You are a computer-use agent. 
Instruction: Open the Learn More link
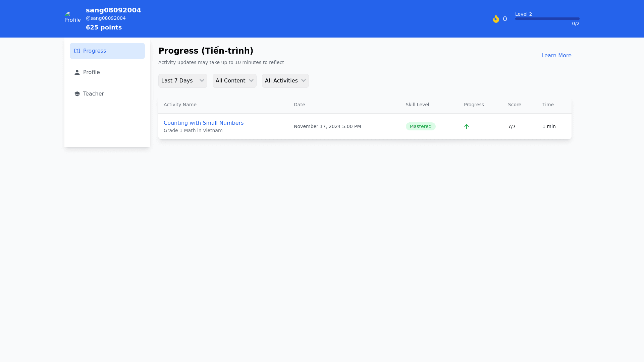(556, 56)
